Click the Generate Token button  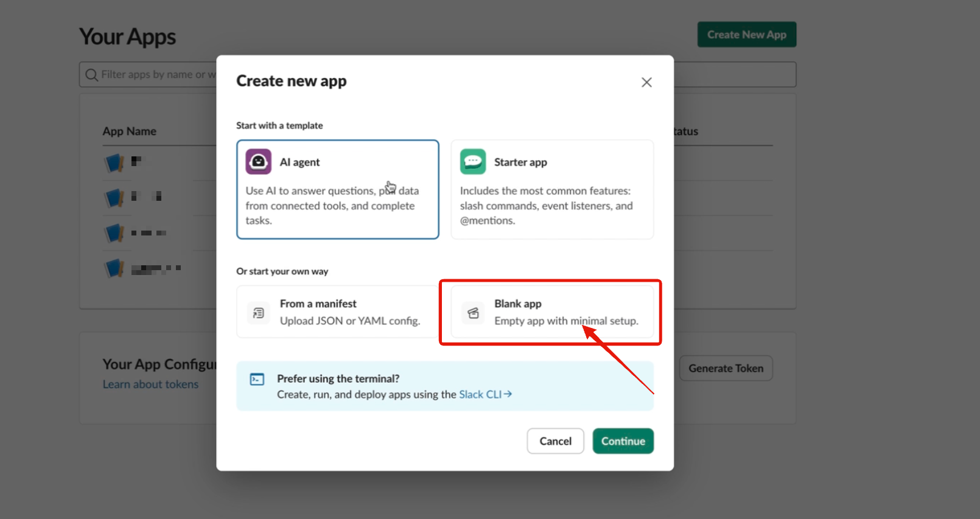(726, 368)
